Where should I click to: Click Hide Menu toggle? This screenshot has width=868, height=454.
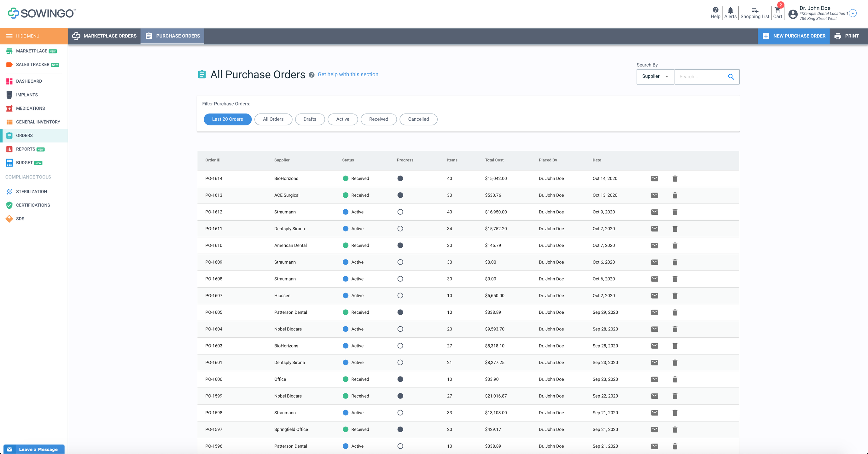[x=34, y=36]
